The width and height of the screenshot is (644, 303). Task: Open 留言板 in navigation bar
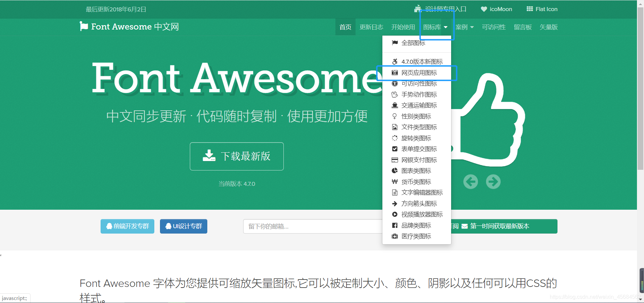click(x=523, y=27)
